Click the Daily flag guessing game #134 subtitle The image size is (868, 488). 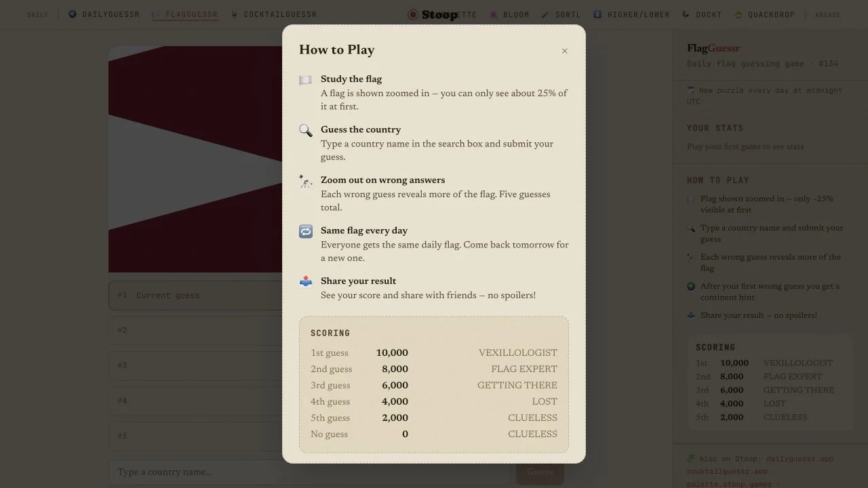(762, 64)
